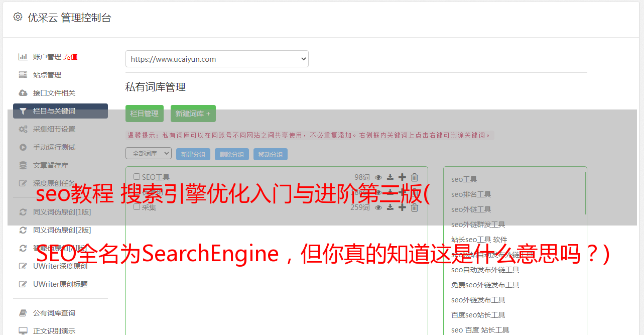Select keyword seo外链群发工具
Viewport: 644px width, 335px height.
478,225
